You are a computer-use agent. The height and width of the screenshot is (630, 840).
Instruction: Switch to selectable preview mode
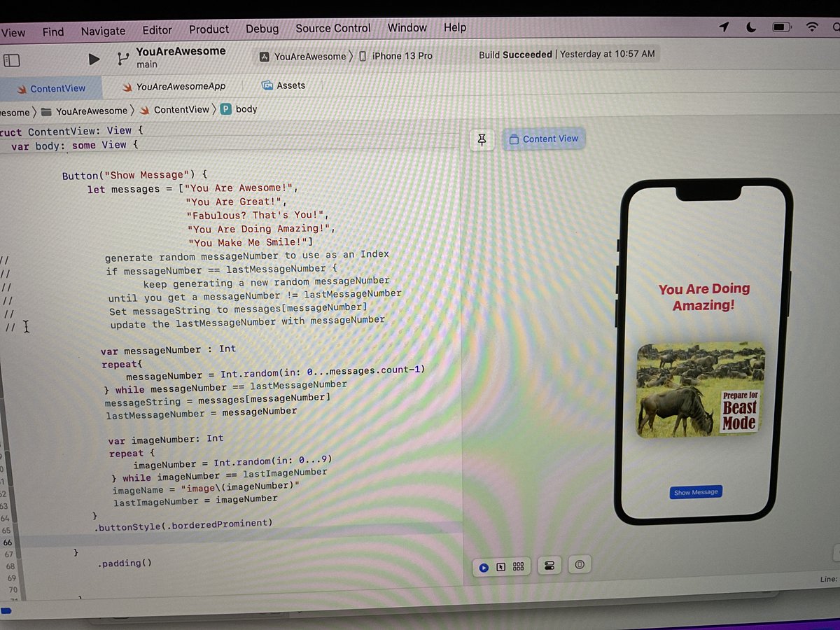click(501, 566)
